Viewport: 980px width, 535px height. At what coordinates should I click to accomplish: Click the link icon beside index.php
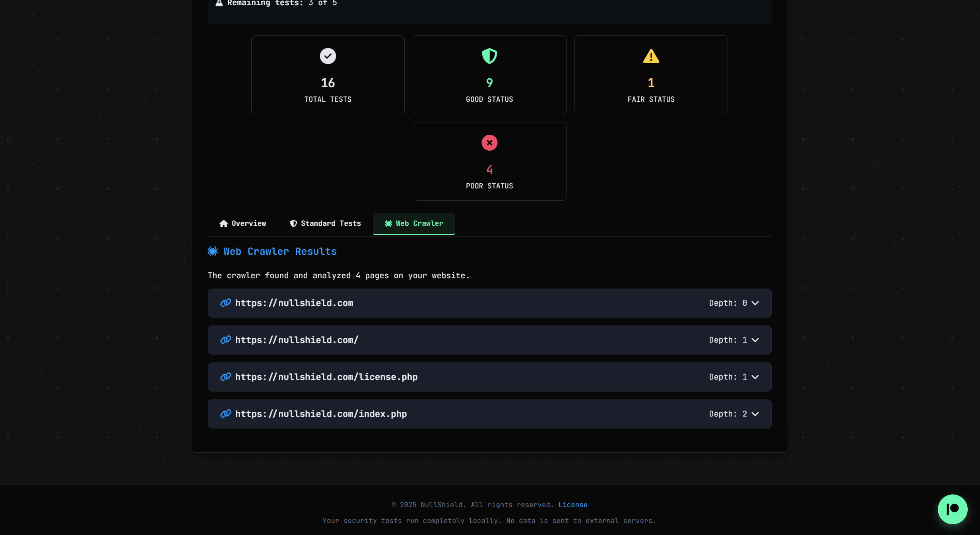(x=225, y=414)
